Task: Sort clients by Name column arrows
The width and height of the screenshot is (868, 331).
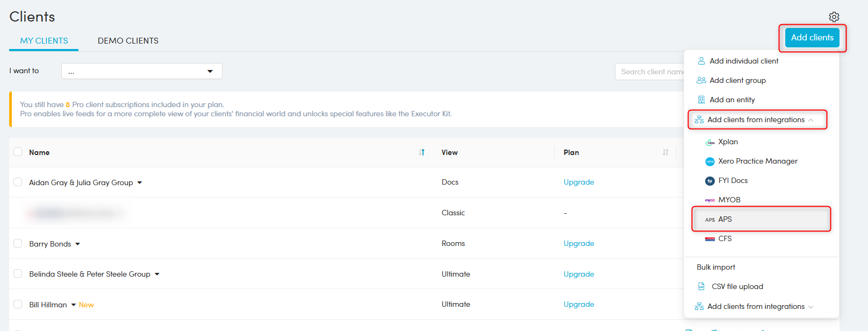Action: point(422,152)
